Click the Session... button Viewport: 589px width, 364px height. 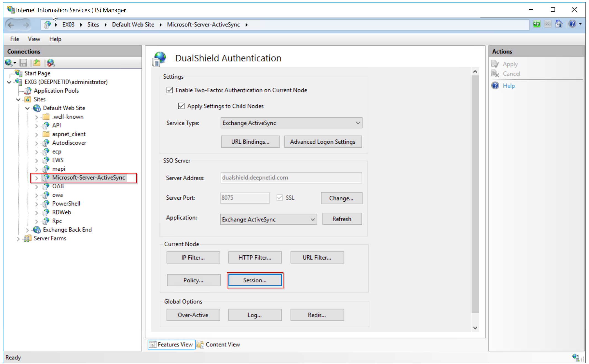(x=255, y=280)
